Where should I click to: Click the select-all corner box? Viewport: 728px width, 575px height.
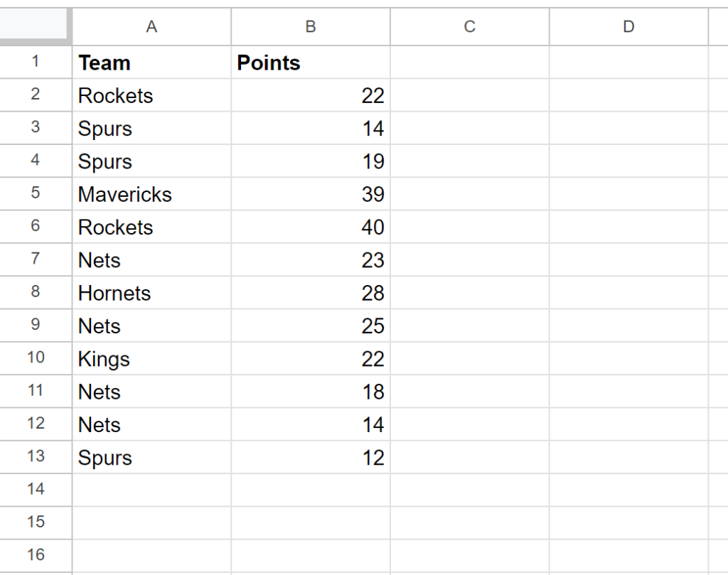coord(36,27)
